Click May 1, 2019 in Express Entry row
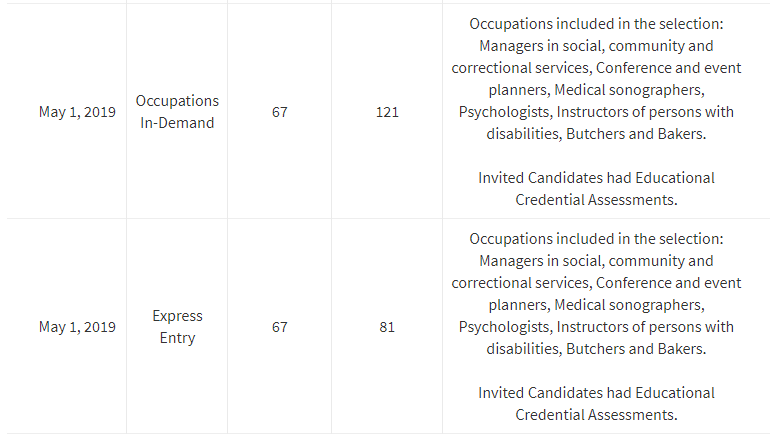This screenshot has height=437, width=780. pyautogui.click(x=77, y=327)
